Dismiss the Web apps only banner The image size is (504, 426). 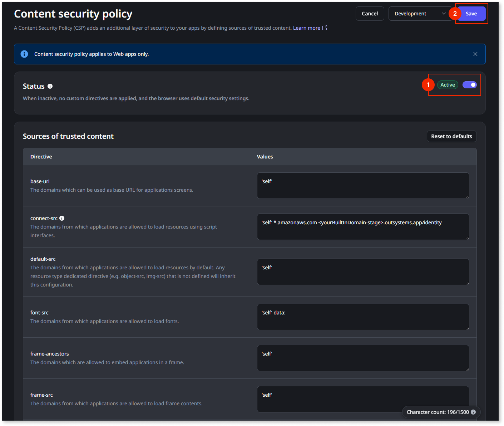(x=475, y=54)
